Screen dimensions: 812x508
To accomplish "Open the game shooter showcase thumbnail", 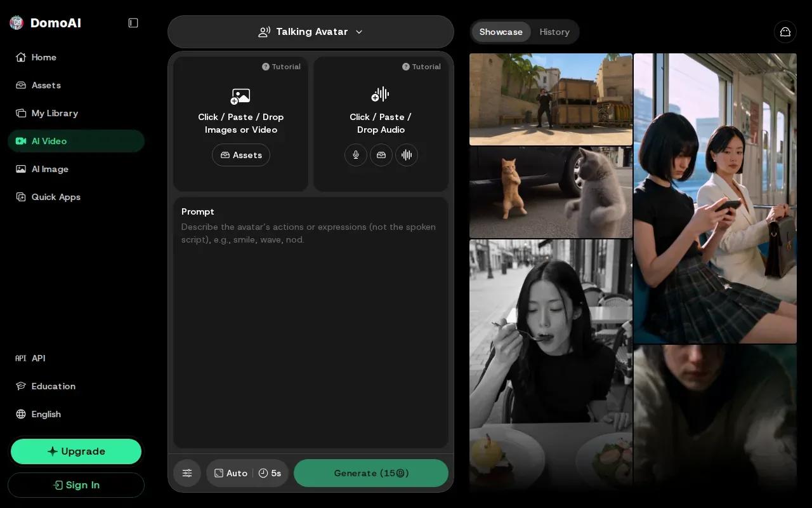I will pos(551,99).
